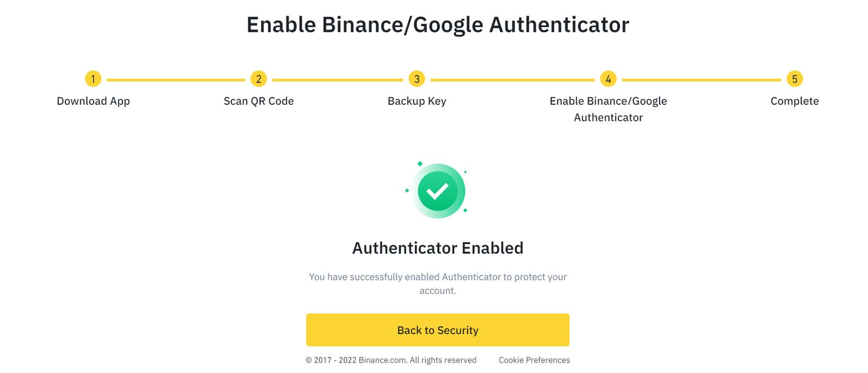Click the Complete step label

(x=795, y=101)
